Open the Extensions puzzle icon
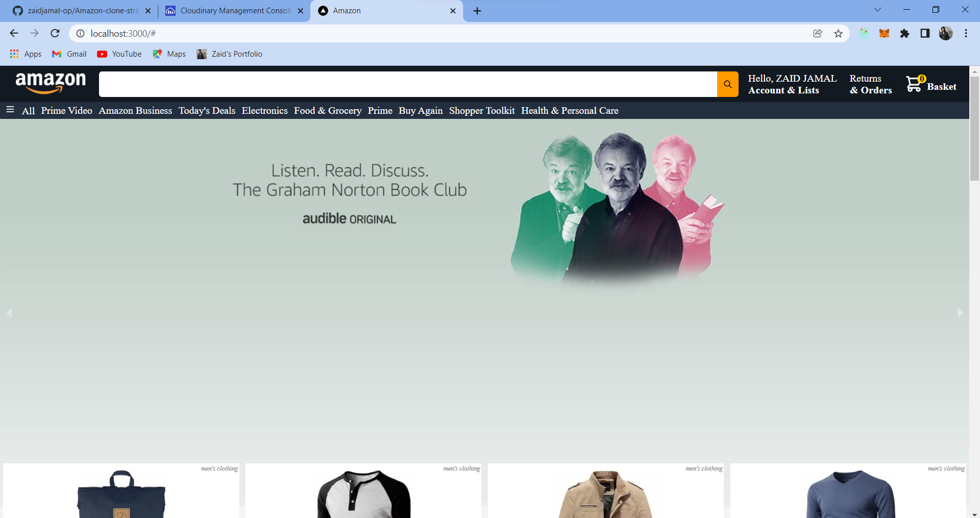 [904, 33]
